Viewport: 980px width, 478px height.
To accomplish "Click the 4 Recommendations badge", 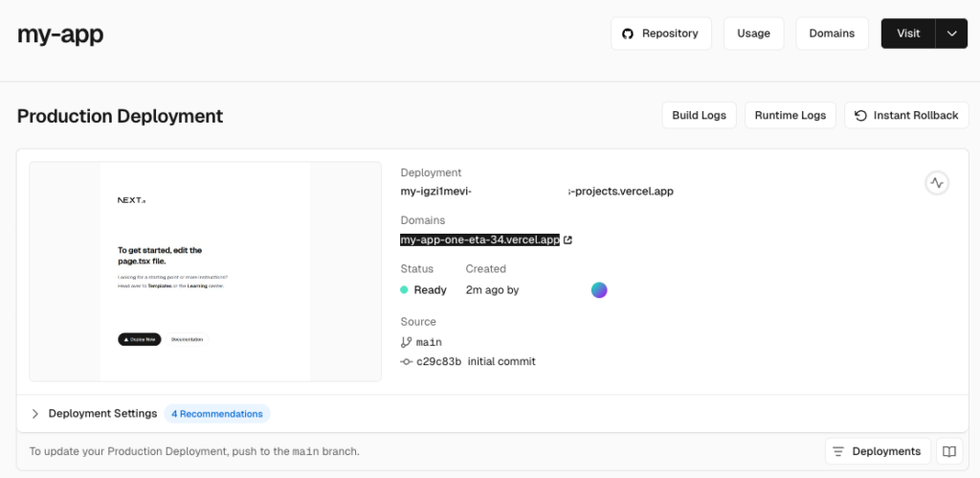I will point(216,414).
